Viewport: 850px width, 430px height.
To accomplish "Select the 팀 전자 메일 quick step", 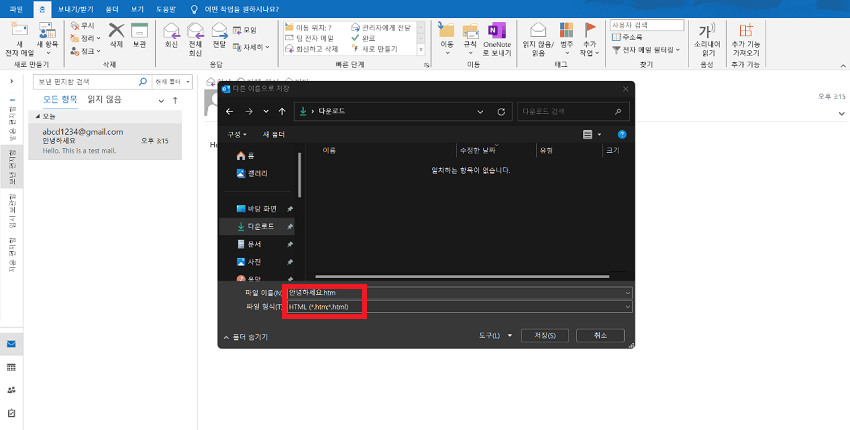I will click(x=309, y=38).
